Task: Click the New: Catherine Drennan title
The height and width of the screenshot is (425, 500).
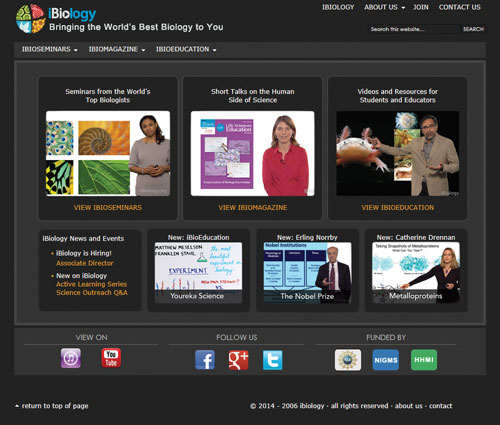Action: tap(416, 237)
